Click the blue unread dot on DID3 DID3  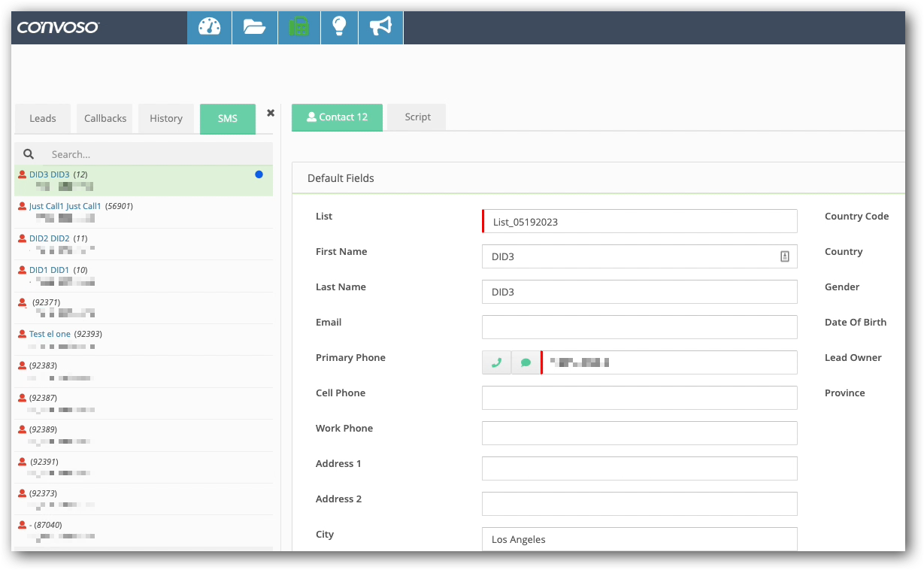pos(259,174)
